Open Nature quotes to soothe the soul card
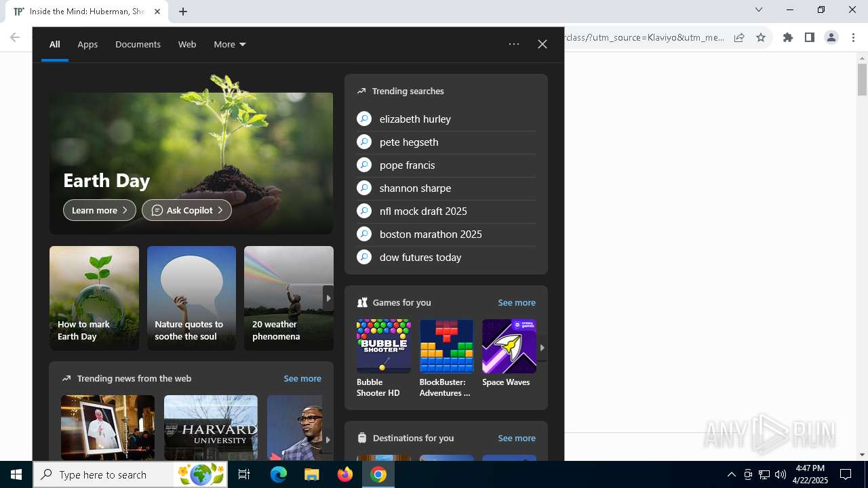The height and width of the screenshot is (488, 868). tap(191, 298)
